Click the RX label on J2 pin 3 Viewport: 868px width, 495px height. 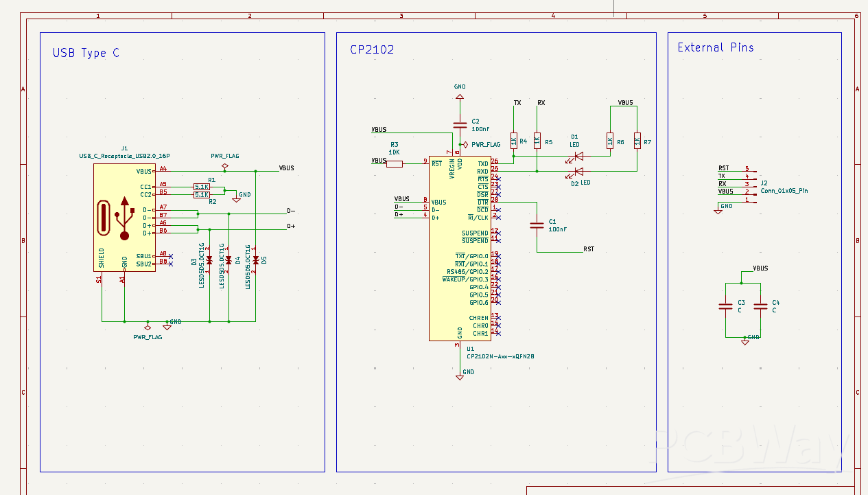click(723, 184)
